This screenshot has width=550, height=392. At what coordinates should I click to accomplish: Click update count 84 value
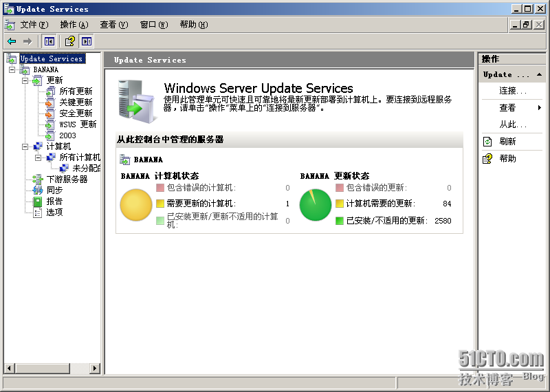pyautogui.click(x=447, y=204)
